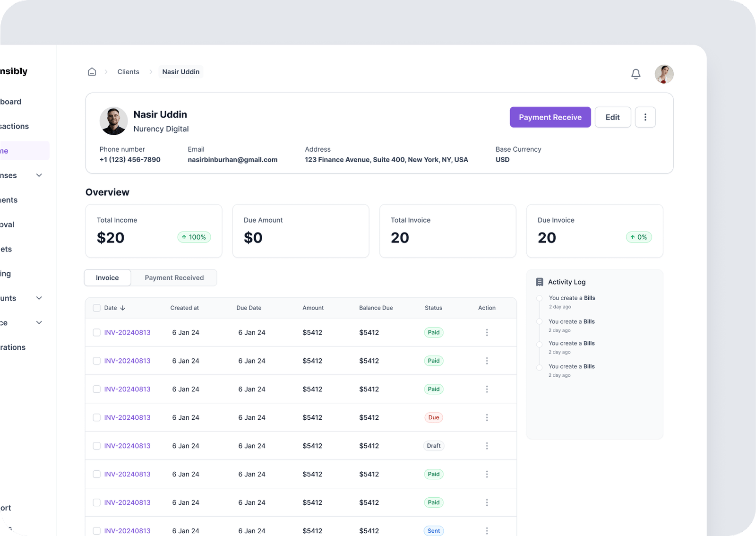Open more options next to the Edit button
This screenshot has width=756, height=536.
pos(645,117)
